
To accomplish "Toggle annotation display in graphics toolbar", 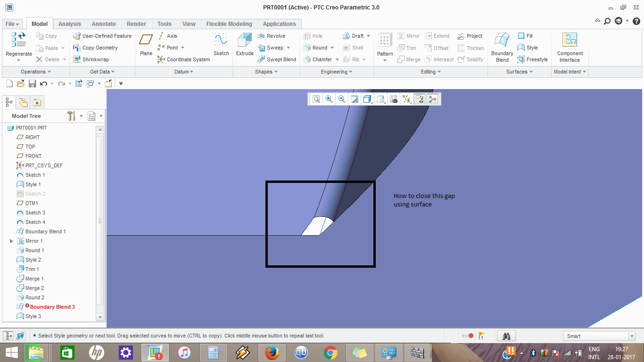I will [419, 99].
